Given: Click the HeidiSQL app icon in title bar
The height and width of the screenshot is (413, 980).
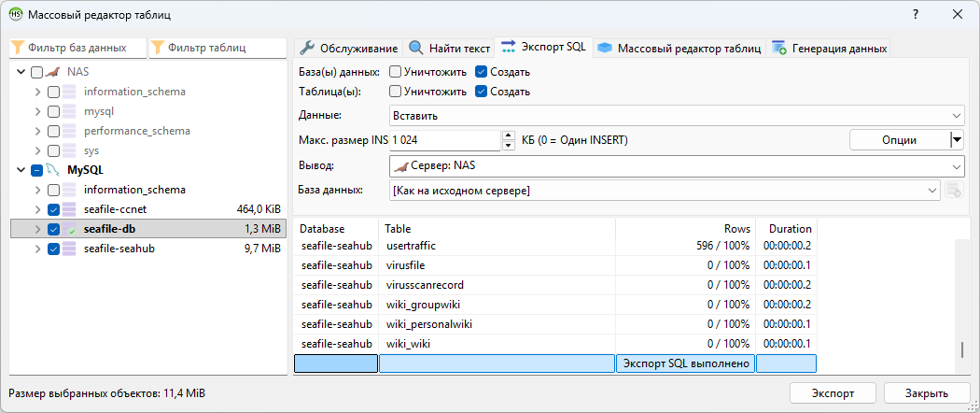Looking at the screenshot, I should (14, 14).
